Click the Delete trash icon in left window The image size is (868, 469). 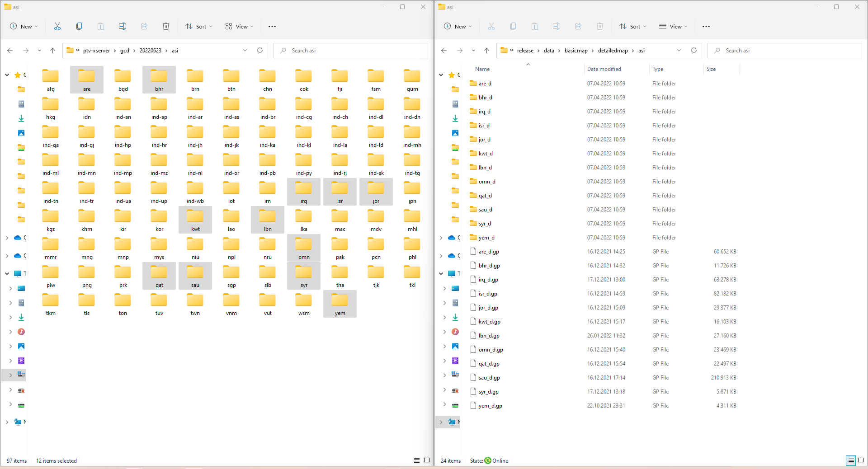coord(166,27)
